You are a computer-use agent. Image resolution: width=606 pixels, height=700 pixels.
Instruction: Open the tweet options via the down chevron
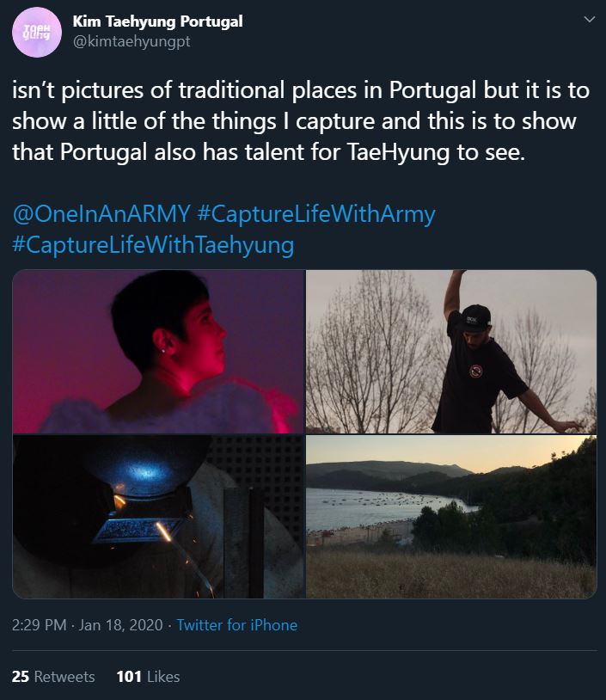point(590,19)
